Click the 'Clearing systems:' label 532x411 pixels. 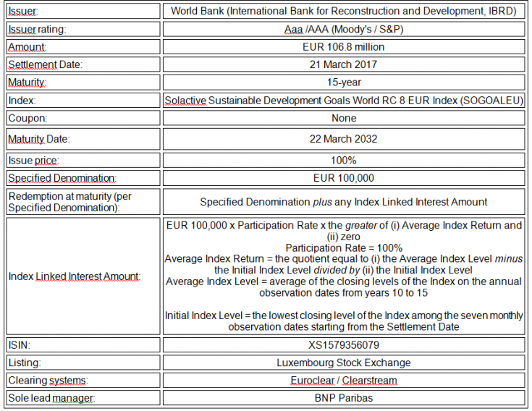tap(48, 381)
